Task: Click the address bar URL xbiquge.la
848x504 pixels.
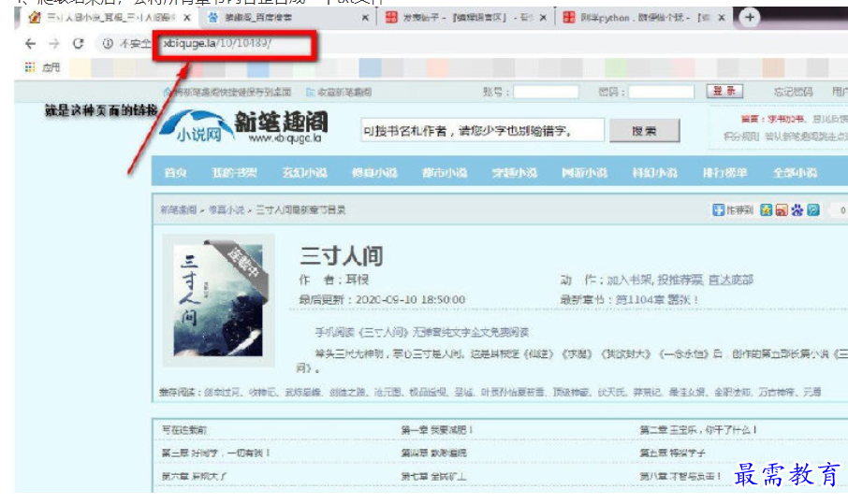Action: (217, 43)
